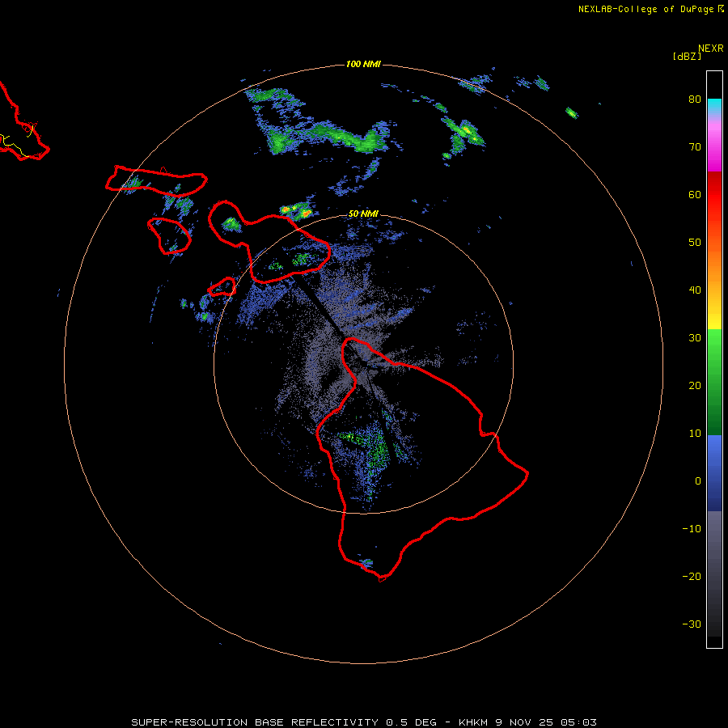728x728 pixels.
Task: Click the [dBZ] units label
Action: [x=687, y=57]
